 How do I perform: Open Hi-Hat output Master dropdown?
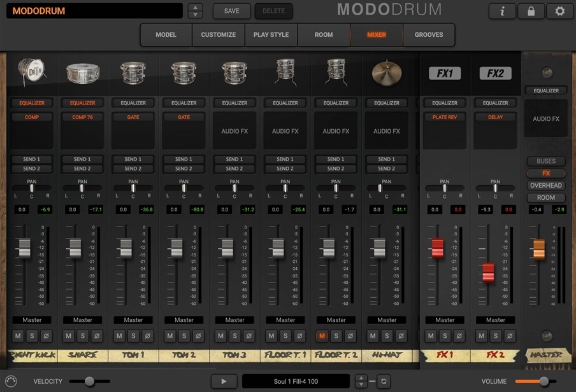[387, 320]
